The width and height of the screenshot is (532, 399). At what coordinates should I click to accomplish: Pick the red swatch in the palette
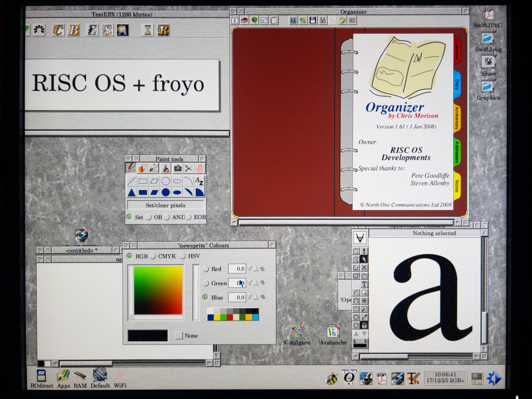(x=230, y=317)
